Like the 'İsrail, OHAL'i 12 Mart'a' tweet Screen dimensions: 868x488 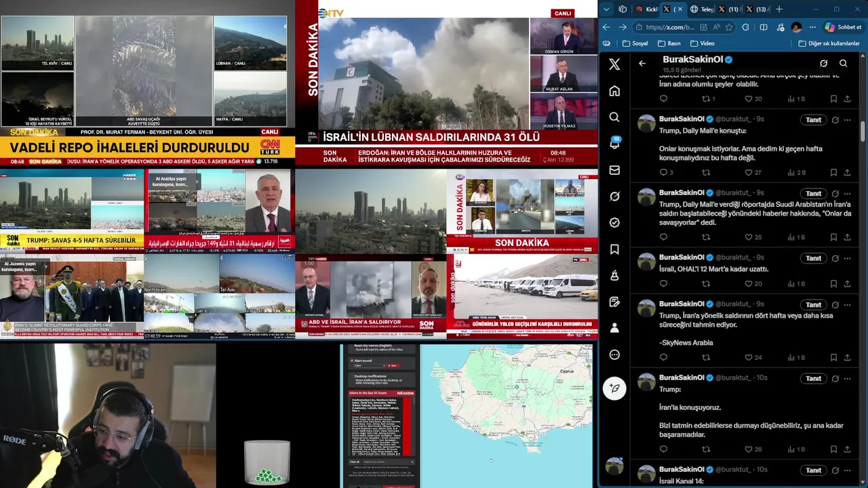[753, 284]
